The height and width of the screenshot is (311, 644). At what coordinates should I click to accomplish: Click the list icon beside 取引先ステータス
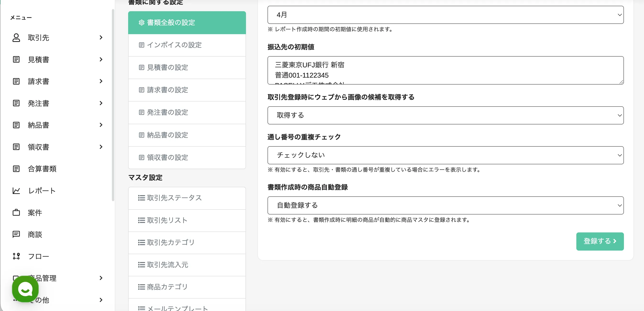[142, 198]
